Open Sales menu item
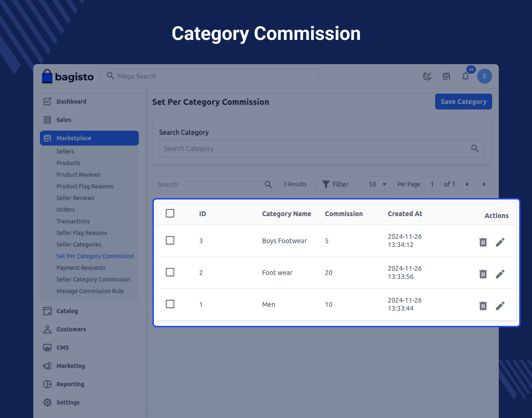Viewport: 532px width, 418px height. 64,120
